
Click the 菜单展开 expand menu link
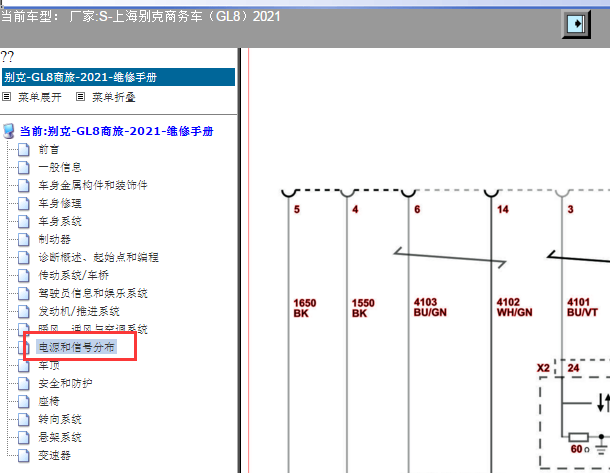[40, 97]
